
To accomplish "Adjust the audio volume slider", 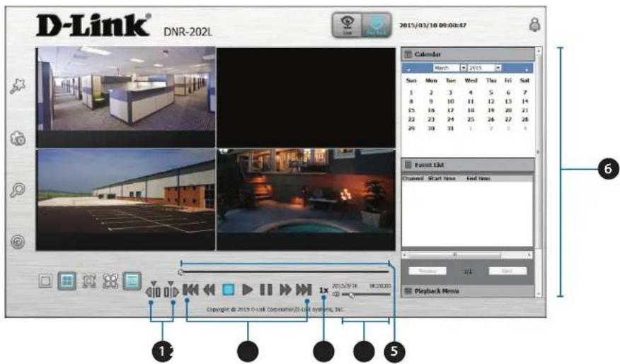I will pyautogui.click(x=366, y=294).
